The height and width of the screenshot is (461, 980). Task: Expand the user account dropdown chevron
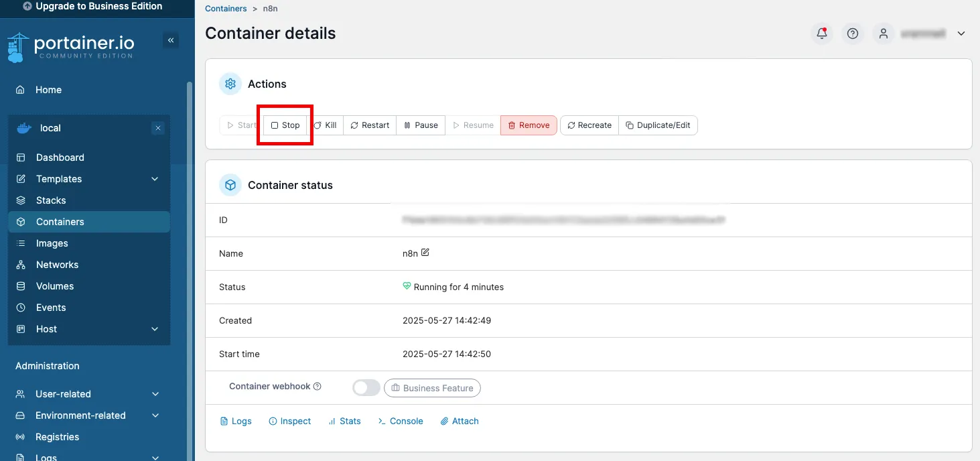[x=961, y=34]
